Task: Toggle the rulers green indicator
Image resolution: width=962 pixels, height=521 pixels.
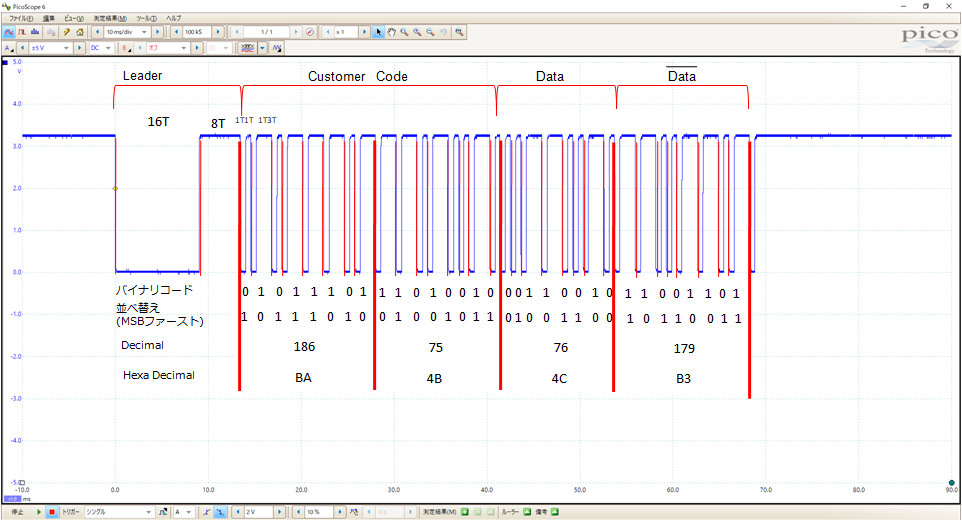Action: coord(527,512)
